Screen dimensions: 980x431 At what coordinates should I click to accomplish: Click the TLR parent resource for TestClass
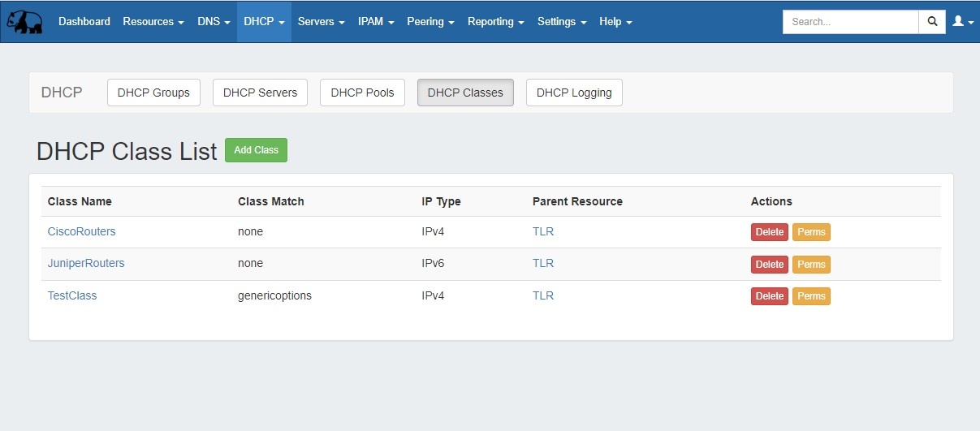point(542,296)
